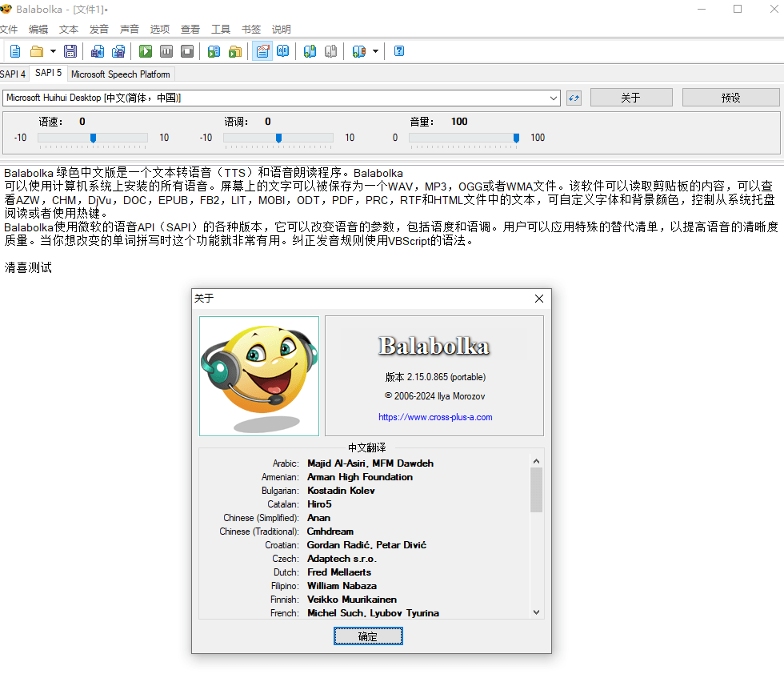Viewport: 784px width, 674px height.
Task: Click the name "Fred Mellaerts"
Action: (x=339, y=572)
